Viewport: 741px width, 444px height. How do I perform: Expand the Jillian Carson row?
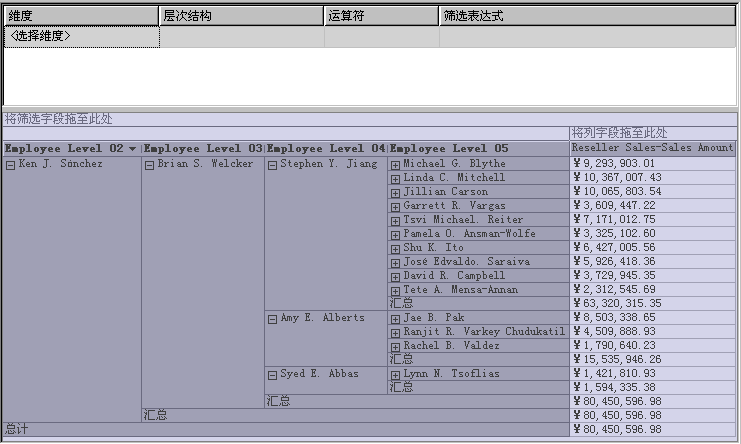(x=395, y=193)
